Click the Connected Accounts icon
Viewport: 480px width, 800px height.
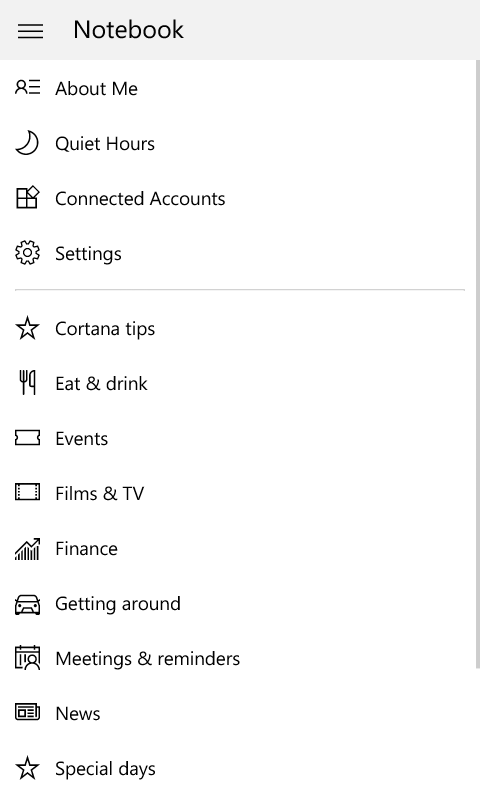pos(27,197)
